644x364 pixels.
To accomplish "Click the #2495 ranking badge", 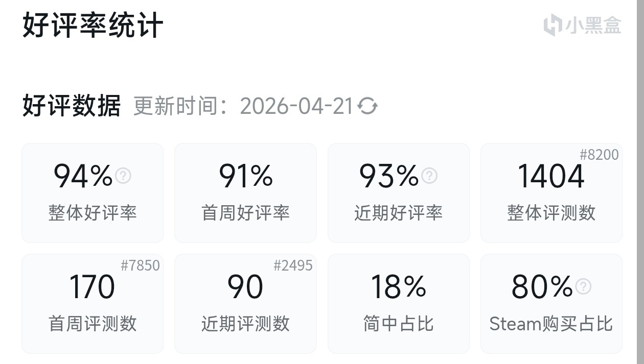I will (293, 265).
